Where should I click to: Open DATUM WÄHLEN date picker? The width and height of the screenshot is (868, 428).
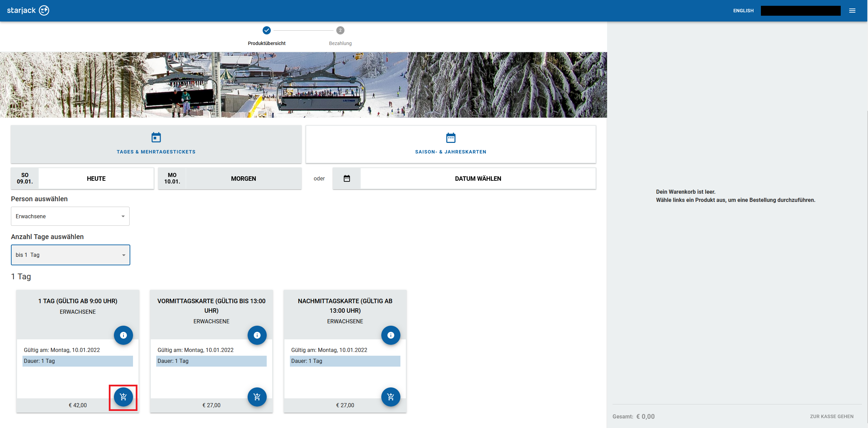(478, 178)
